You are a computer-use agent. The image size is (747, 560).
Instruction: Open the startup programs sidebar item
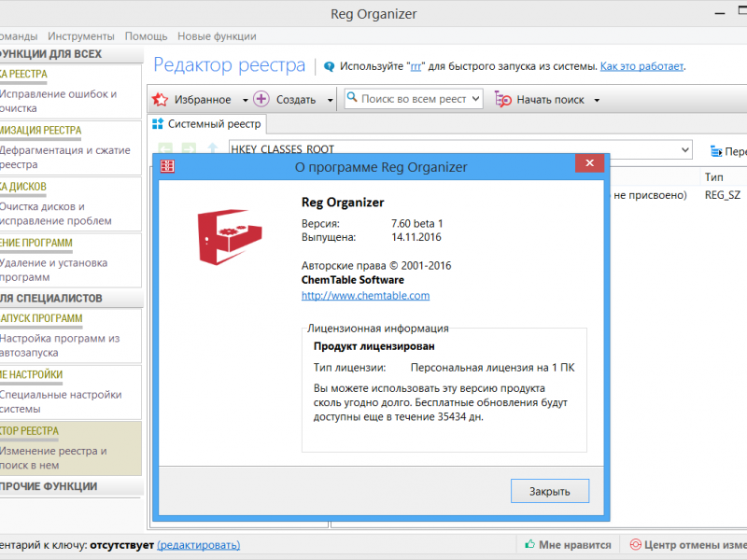pos(71,336)
